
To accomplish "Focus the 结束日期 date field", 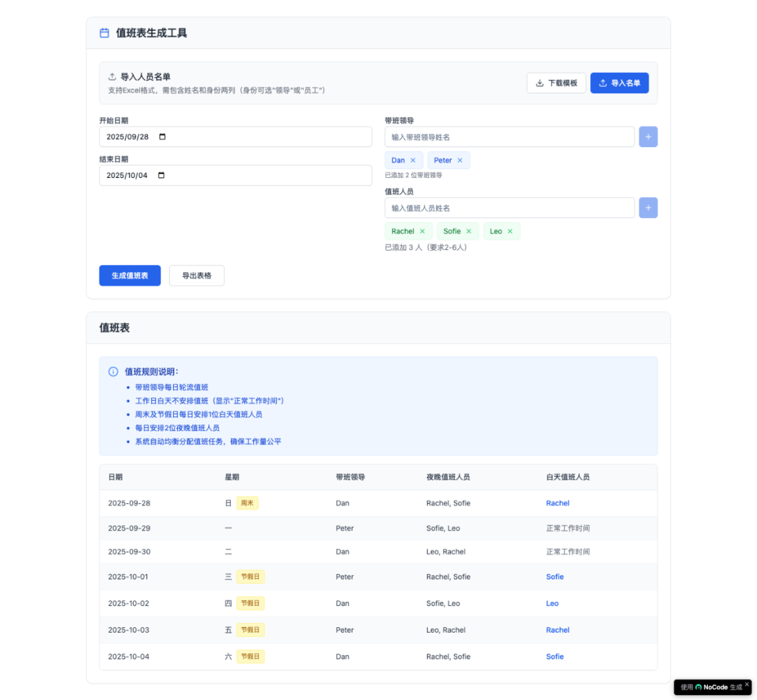I will pos(236,175).
